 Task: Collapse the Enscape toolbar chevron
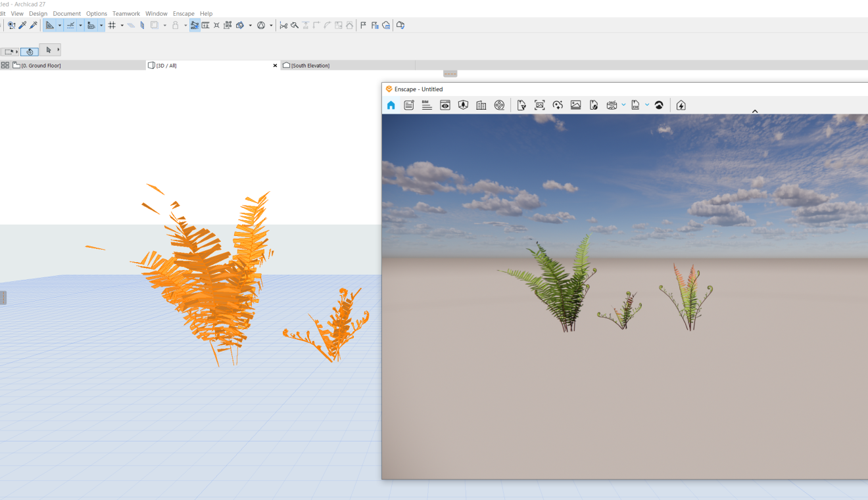point(755,112)
